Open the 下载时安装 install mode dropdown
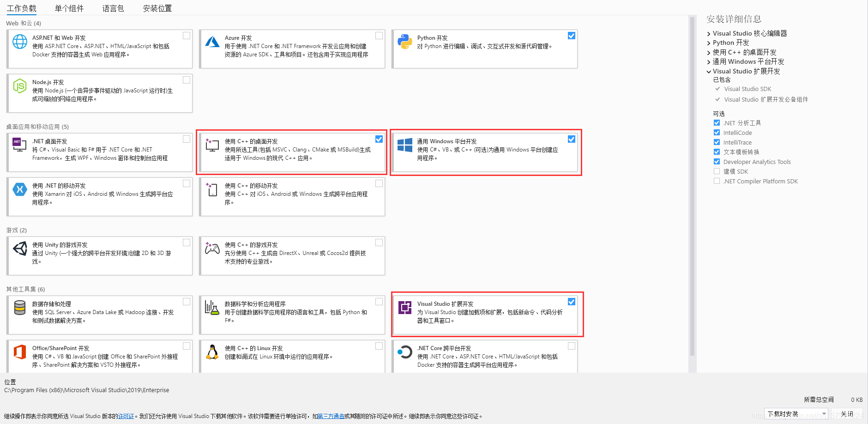 796,414
